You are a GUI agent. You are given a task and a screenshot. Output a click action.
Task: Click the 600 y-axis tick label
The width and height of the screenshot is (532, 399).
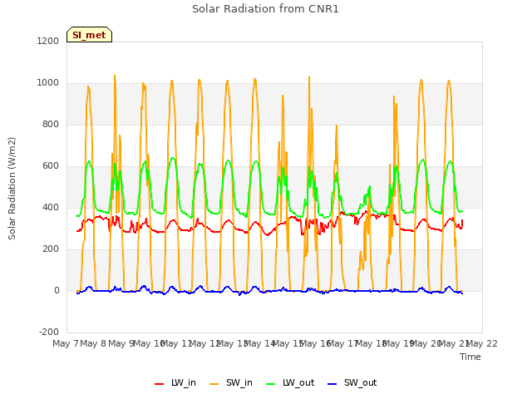51,166
